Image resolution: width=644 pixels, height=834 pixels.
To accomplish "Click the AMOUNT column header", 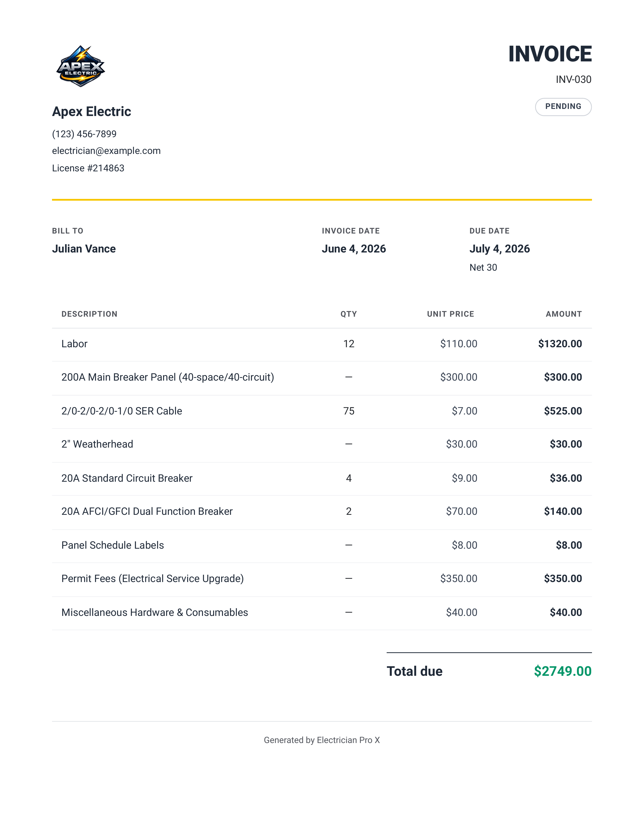I will point(563,314).
